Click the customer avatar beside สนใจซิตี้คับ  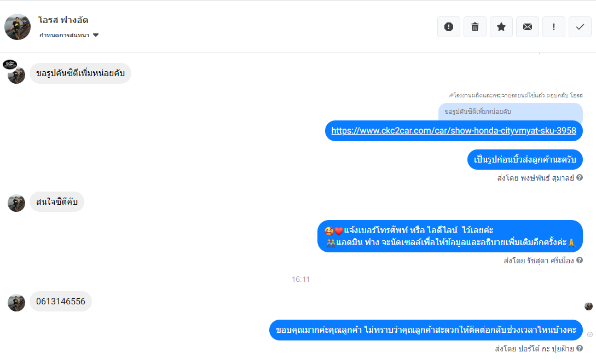coord(16,203)
